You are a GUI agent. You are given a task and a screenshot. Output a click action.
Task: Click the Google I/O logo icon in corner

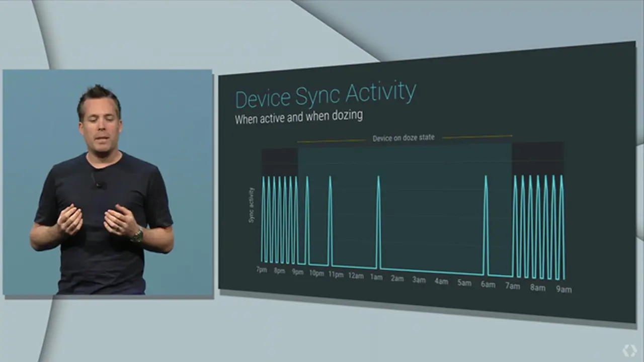[x=629, y=350]
